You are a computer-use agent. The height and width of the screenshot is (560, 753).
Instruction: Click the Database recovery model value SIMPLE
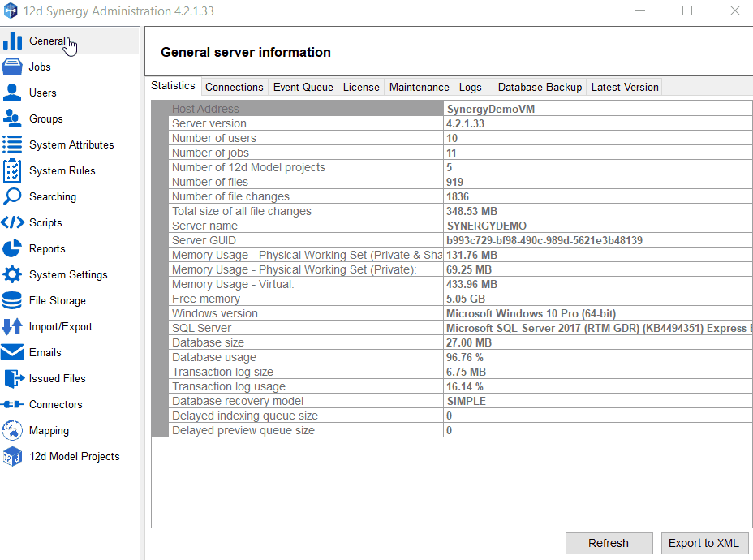click(467, 401)
